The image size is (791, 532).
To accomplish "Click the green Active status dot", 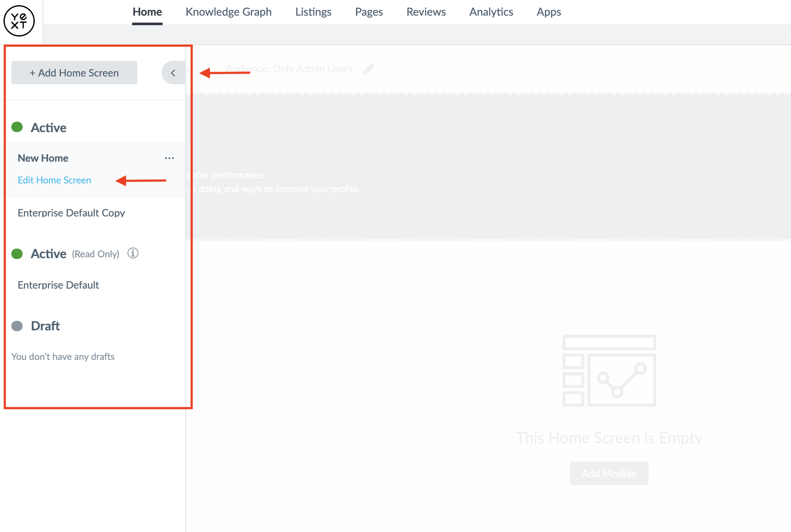I will pos(17,127).
